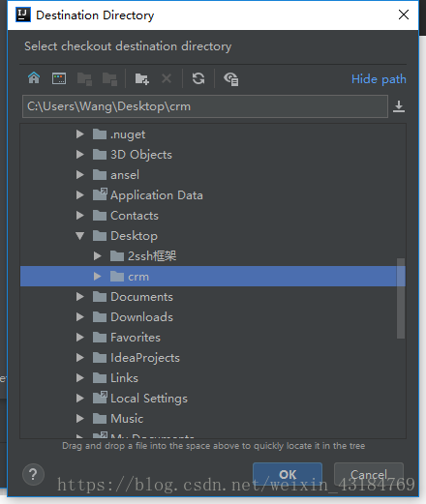
Task: Confirm with the OK button
Action: pos(288,474)
